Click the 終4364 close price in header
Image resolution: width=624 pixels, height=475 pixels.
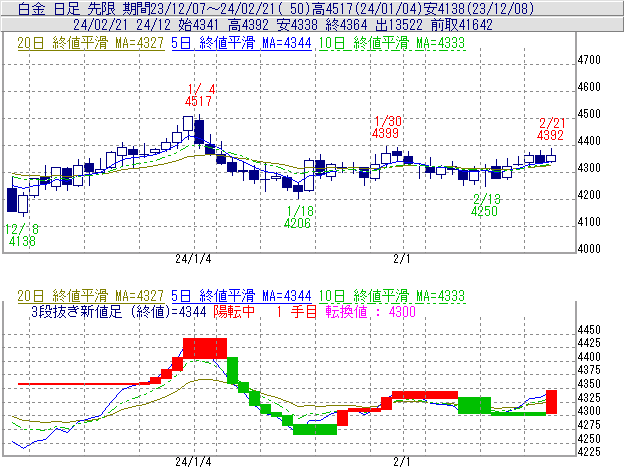346,25
